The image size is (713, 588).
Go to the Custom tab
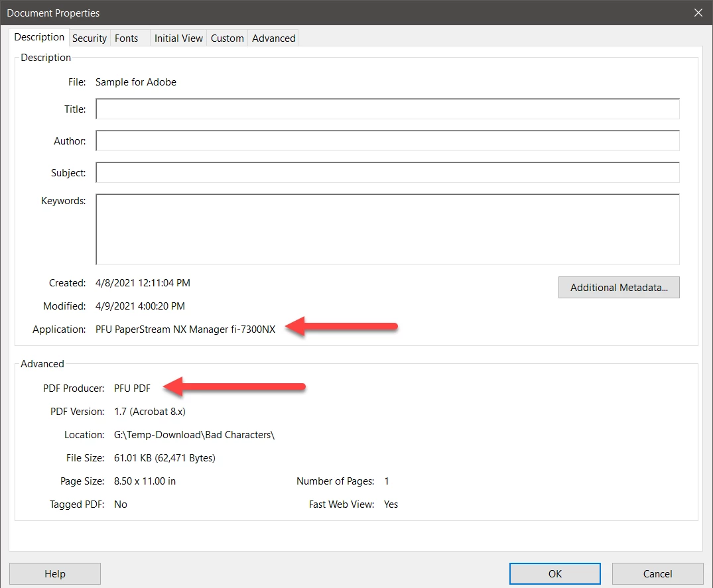point(227,38)
